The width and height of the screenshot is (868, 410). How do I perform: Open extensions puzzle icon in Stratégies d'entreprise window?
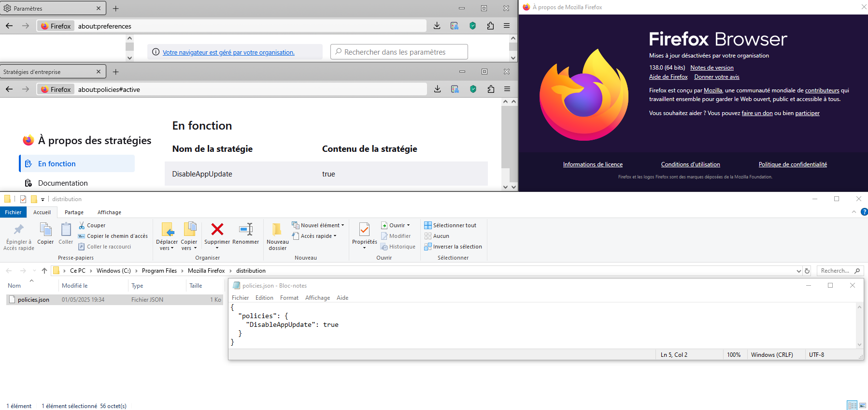point(491,89)
